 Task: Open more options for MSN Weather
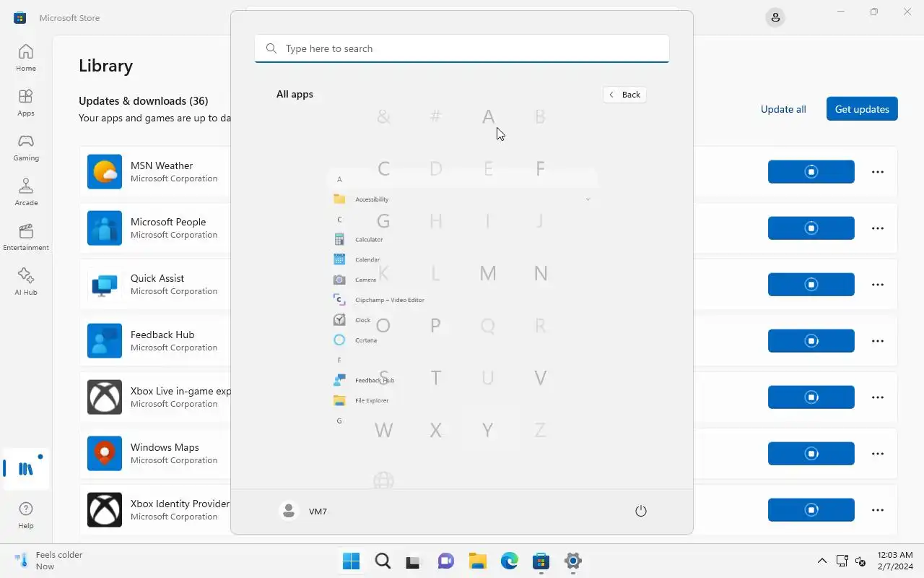878,172
